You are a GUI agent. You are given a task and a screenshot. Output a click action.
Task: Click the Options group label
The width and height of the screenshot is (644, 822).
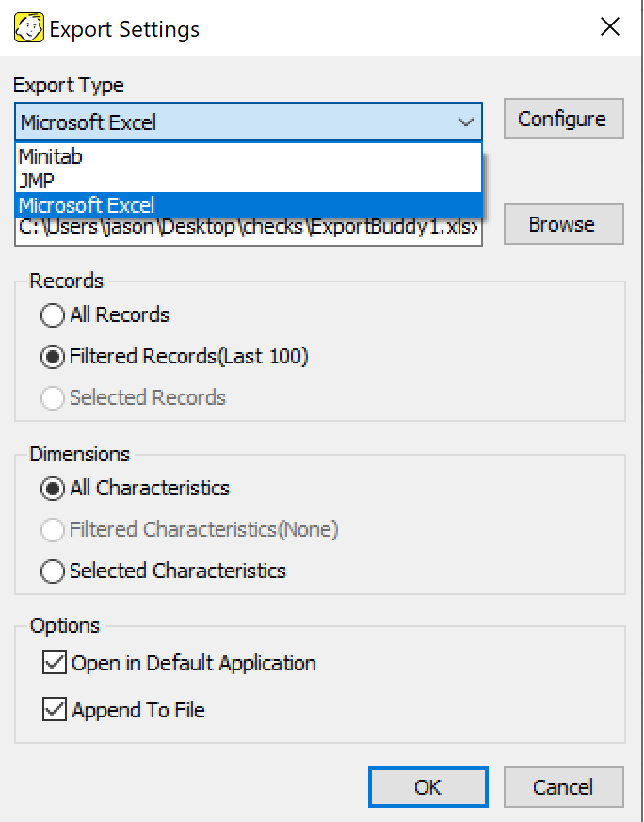click(x=65, y=625)
